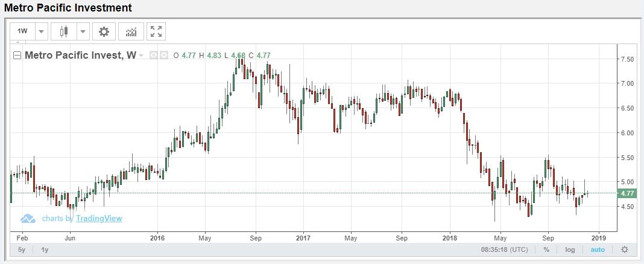Click the 4.77 current price label
Viewport: 644px width, 264px height.
pos(627,193)
